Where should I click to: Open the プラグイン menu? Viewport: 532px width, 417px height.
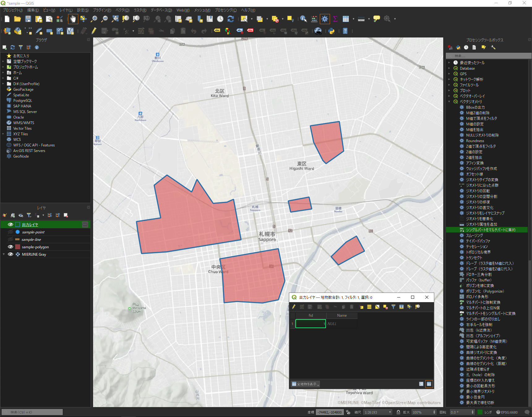[102, 10]
